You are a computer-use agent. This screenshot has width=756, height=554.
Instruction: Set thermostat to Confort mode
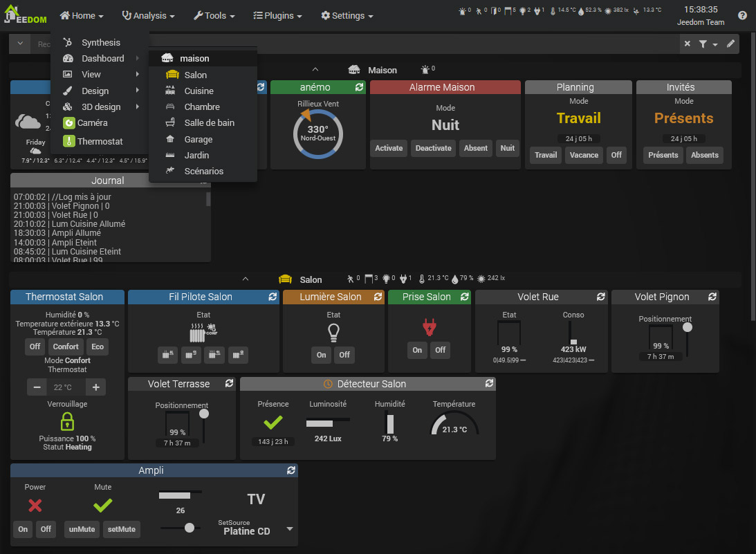[66, 347]
